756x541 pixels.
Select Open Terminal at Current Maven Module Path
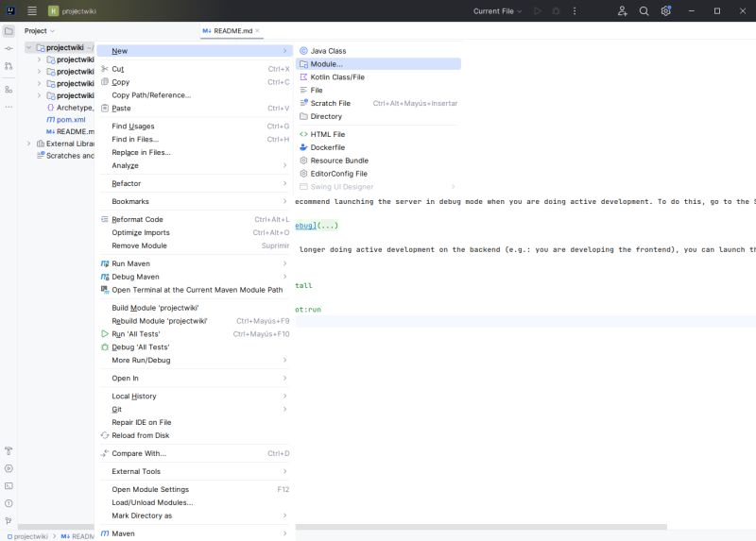pos(195,290)
